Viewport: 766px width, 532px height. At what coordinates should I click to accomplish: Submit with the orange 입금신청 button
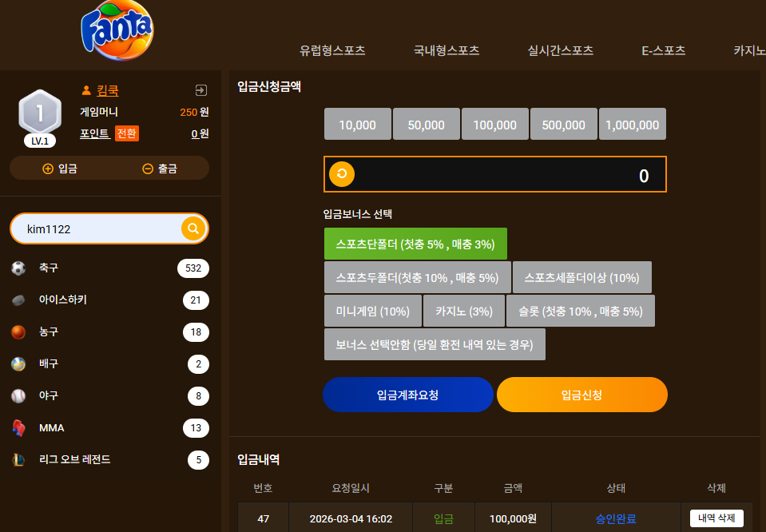point(581,395)
